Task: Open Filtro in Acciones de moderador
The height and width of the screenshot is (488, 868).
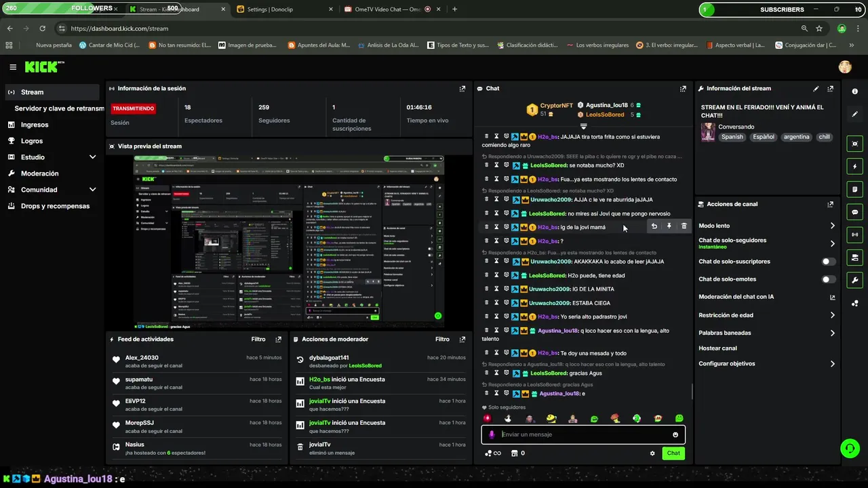Action: click(x=442, y=340)
